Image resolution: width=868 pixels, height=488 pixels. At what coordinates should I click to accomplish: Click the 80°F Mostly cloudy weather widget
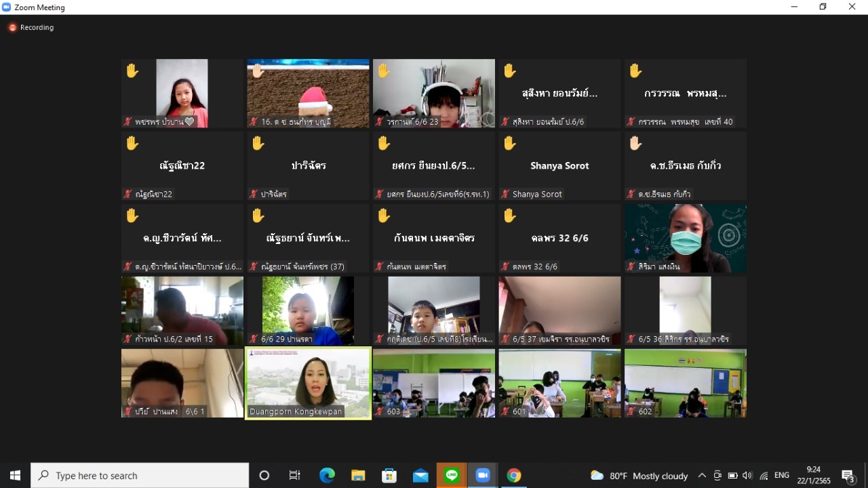click(639, 476)
